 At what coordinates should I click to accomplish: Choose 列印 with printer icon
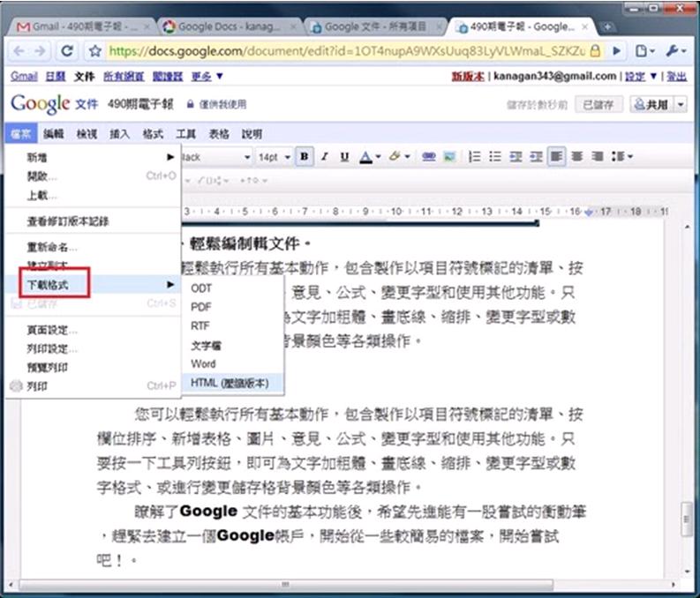pos(94,386)
